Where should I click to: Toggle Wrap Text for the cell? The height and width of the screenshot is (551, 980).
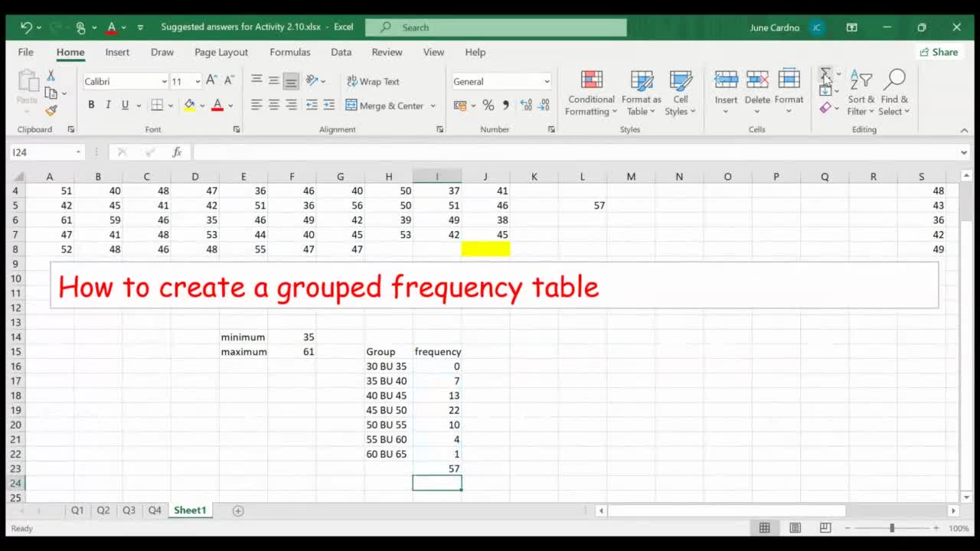373,81
